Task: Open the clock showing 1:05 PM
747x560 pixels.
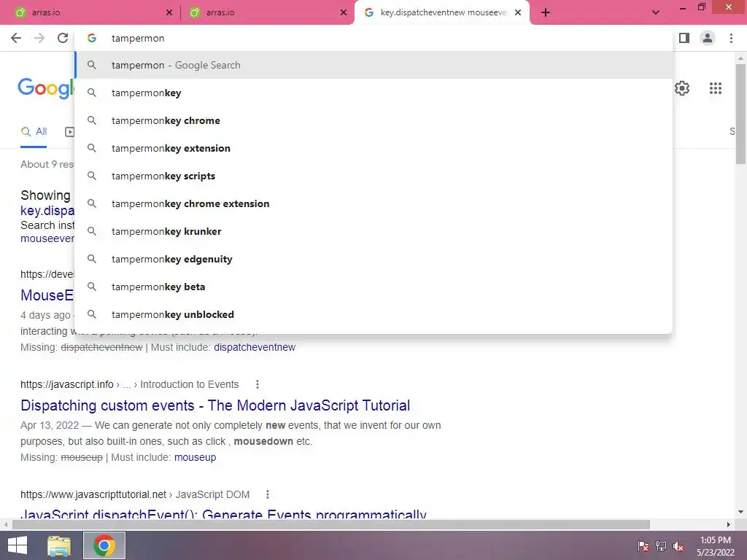Action: click(x=716, y=545)
